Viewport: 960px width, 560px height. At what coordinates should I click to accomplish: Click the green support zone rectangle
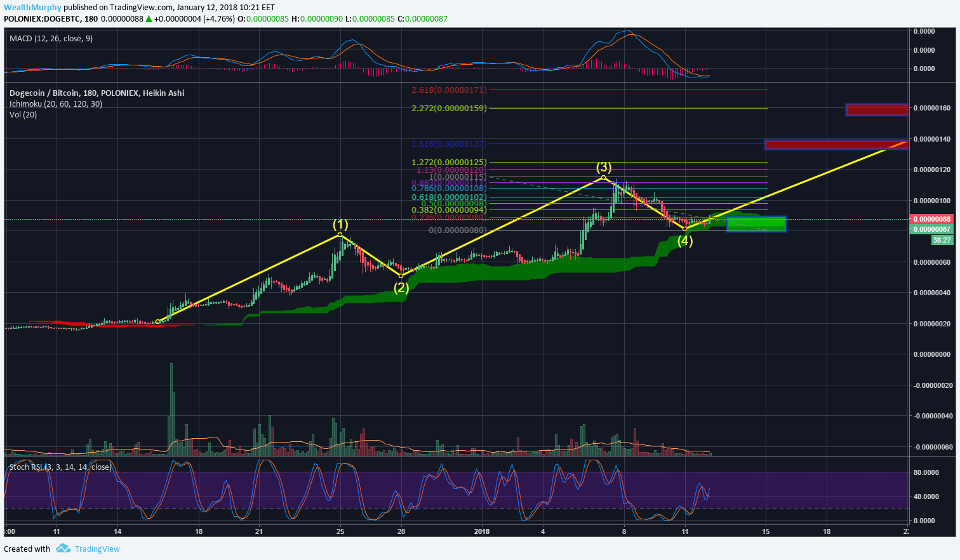click(756, 223)
